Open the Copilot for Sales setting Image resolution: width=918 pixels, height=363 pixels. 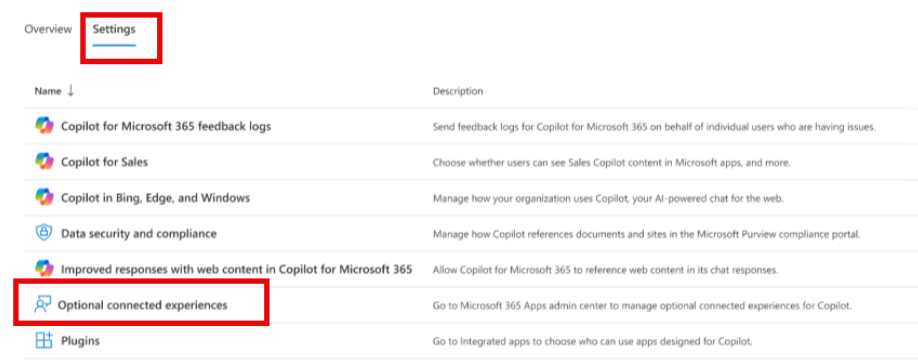point(104,162)
